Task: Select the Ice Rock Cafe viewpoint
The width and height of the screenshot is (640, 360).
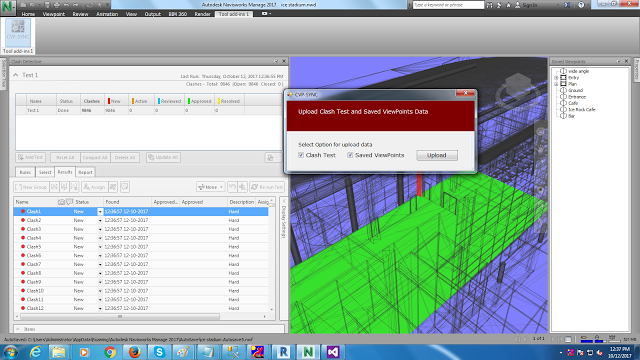Action: click(x=582, y=110)
